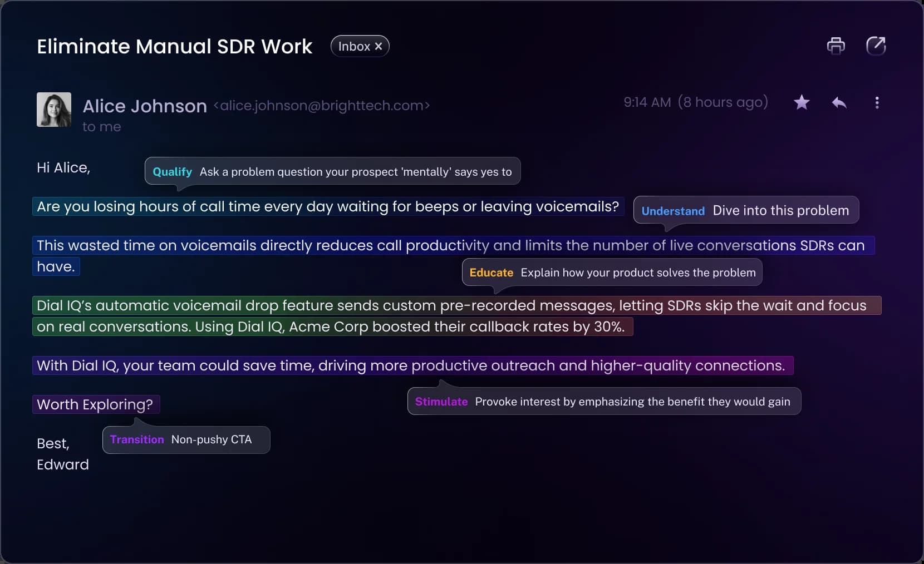Click sentence about Dial IQ's voicemail drop
The width and height of the screenshot is (924, 564).
(x=456, y=305)
